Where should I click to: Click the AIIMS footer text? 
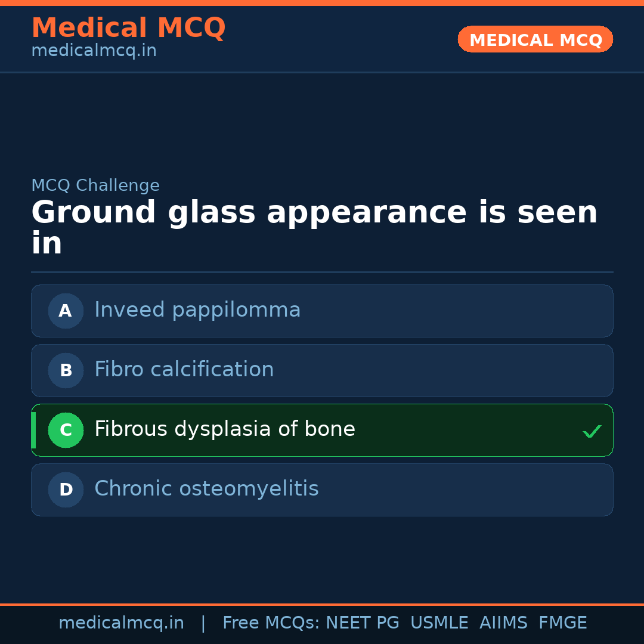pos(503,623)
